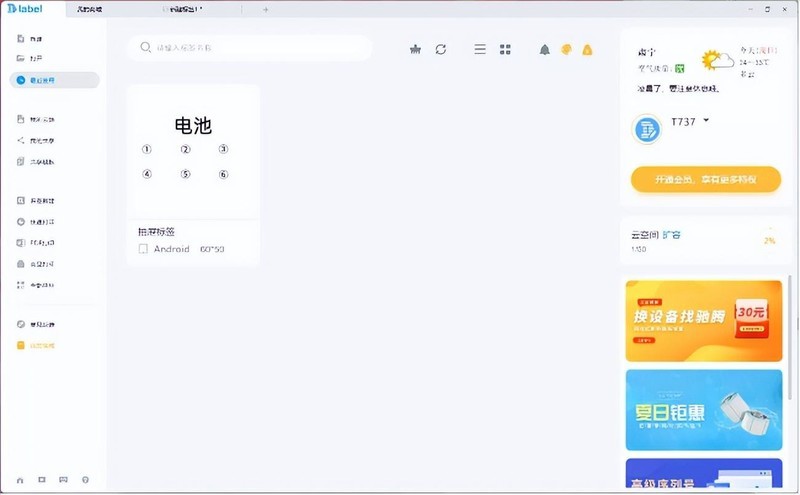Click the sun and cloud weather icon

click(x=717, y=61)
